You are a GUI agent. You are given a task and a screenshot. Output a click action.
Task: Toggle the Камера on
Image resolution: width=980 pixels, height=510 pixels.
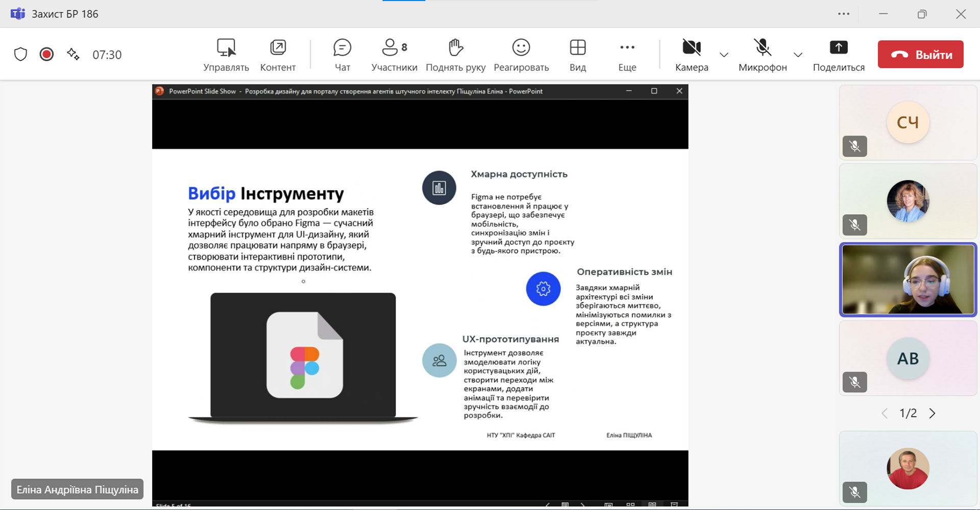pyautogui.click(x=691, y=55)
